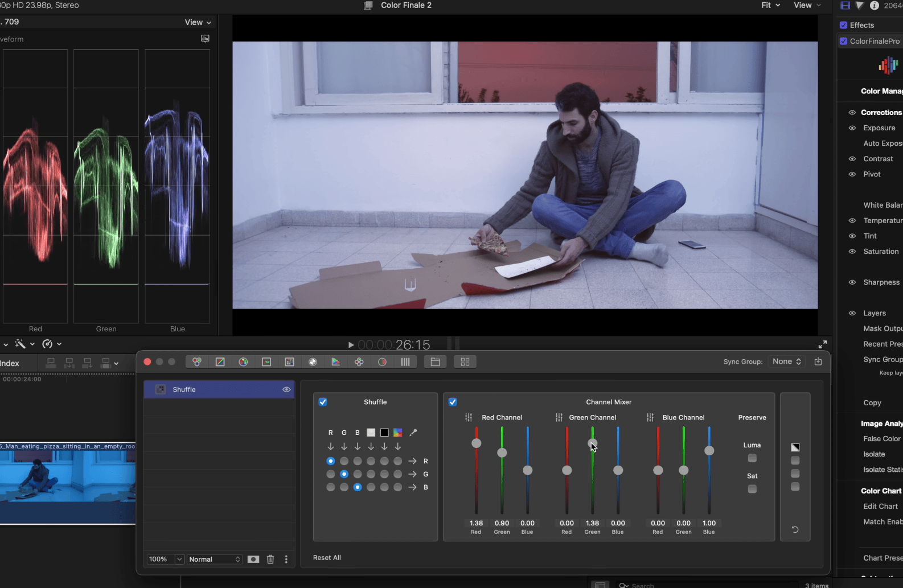Image resolution: width=903 pixels, height=588 pixels.
Task: Click the folder icon in Color Finale toolbar
Action: coord(436,362)
